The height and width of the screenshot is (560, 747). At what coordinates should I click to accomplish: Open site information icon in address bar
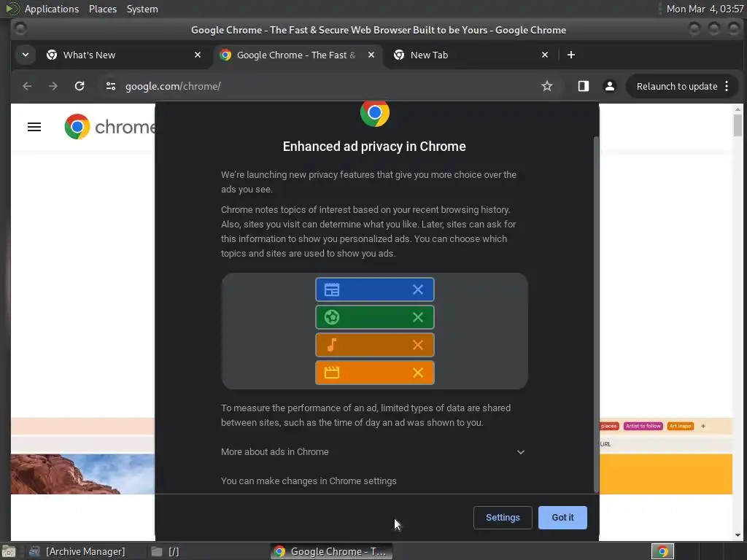(111, 86)
